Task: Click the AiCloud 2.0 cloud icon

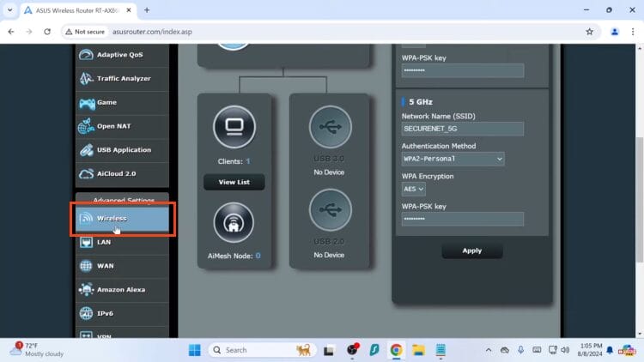Action: [86, 174]
